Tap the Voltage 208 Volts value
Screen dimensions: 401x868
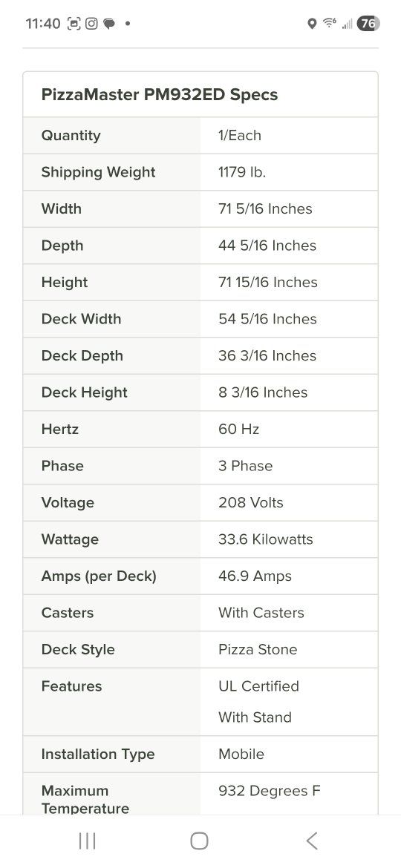(251, 503)
